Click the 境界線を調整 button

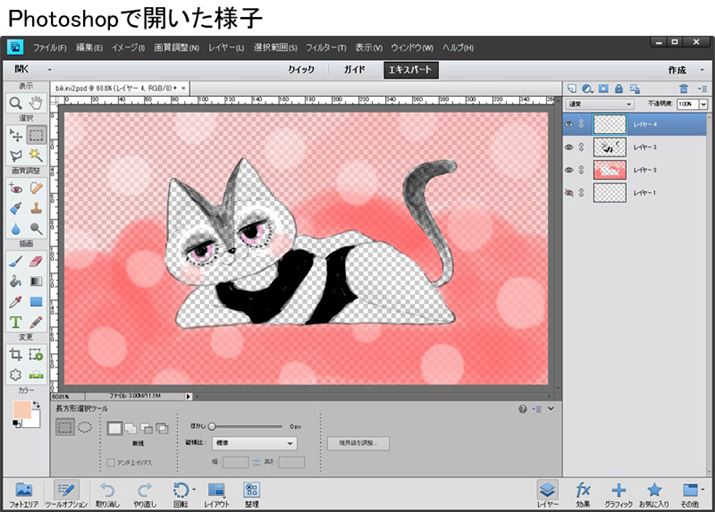point(357,443)
